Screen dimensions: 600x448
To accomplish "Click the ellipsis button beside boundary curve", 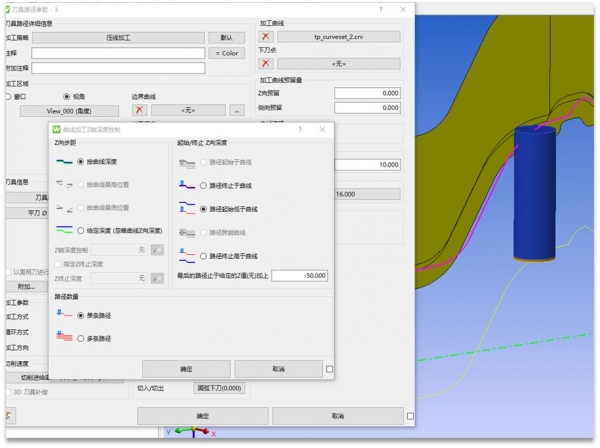I will [237, 110].
